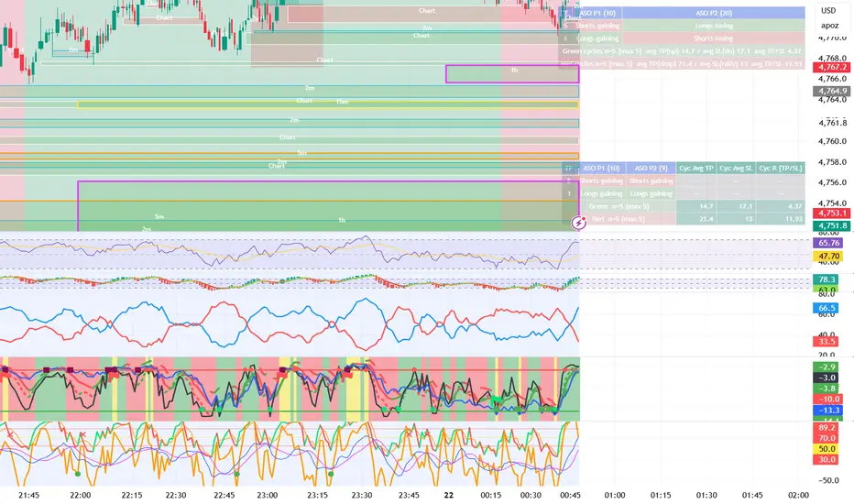Click the Cyc Avg SL column header
This screenshot has height=504, width=854.
coord(736,168)
